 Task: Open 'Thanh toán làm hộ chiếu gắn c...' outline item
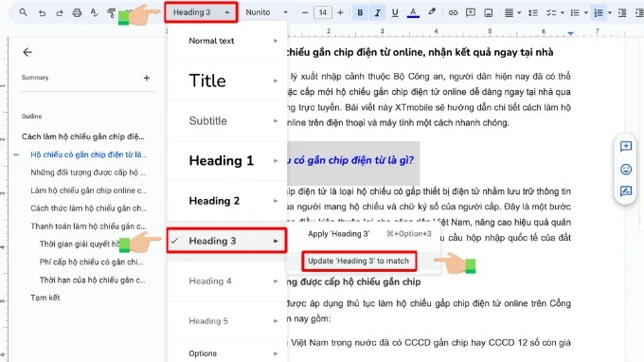click(x=88, y=226)
